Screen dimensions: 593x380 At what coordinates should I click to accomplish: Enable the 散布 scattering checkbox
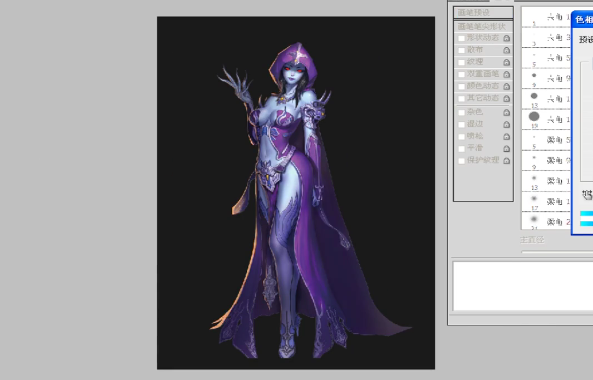pyautogui.click(x=461, y=50)
